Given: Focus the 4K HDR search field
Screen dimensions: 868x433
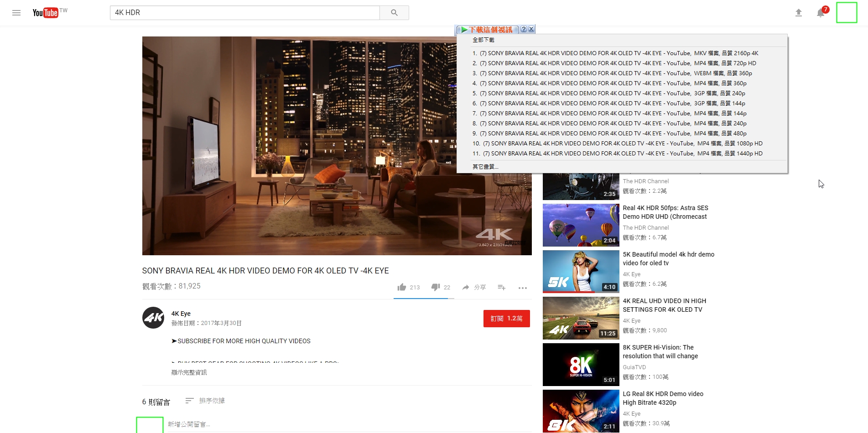Looking at the screenshot, I should 244,13.
